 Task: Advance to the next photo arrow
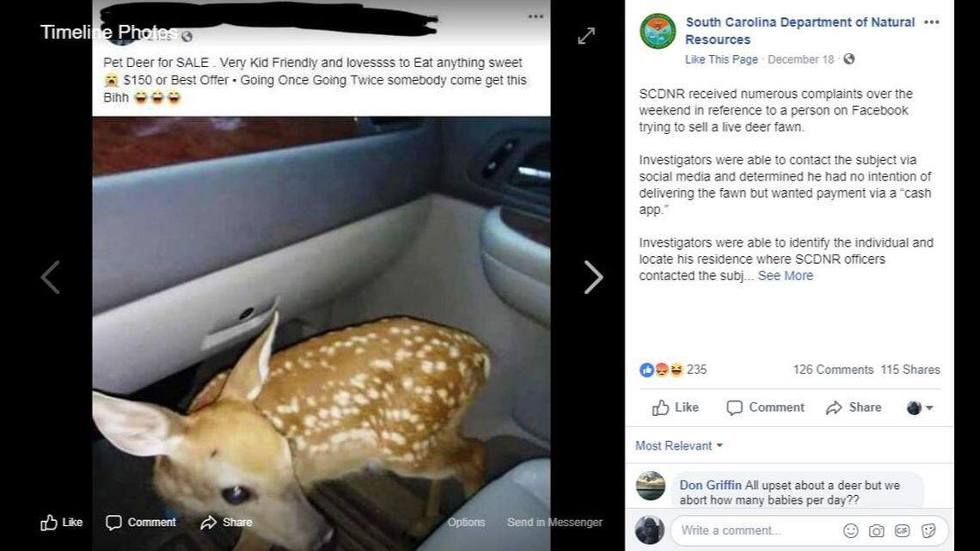[593, 276]
